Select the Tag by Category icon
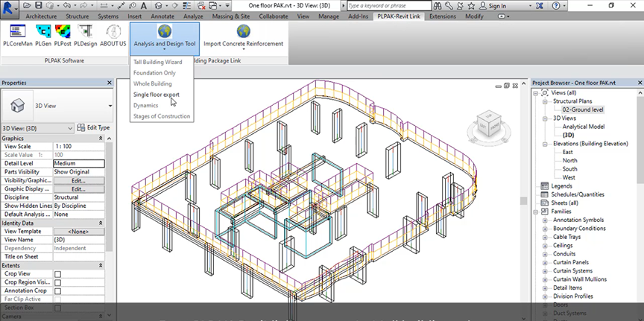The height and width of the screenshot is (321, 644). click(133, 6)
